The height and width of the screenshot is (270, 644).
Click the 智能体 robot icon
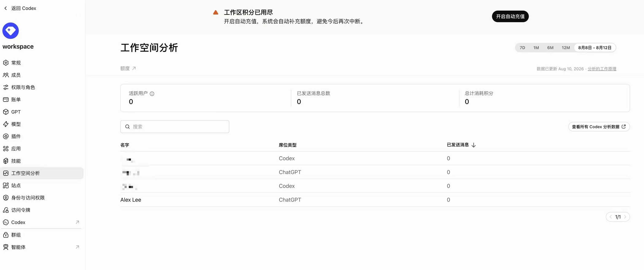point(6,247)
